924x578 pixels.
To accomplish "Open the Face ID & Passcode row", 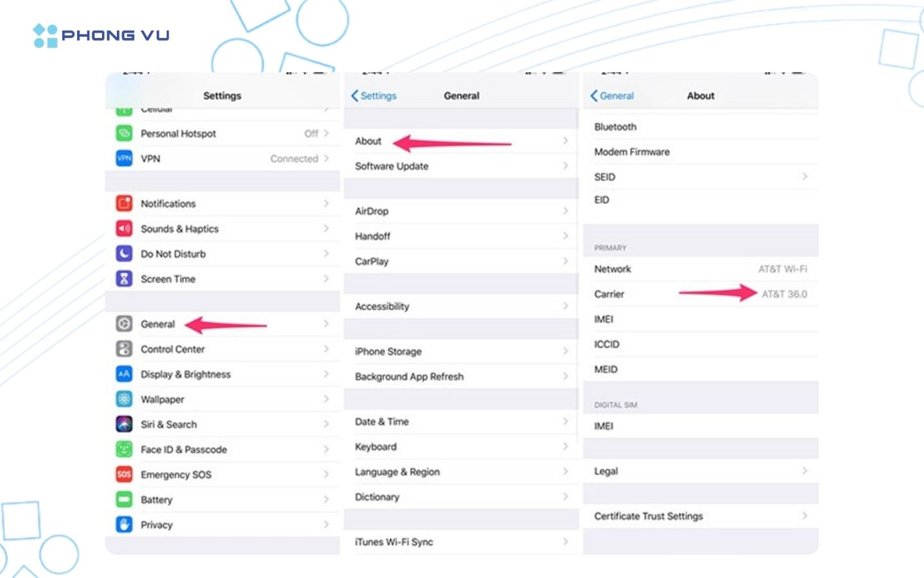I will [x=184, y=450].
